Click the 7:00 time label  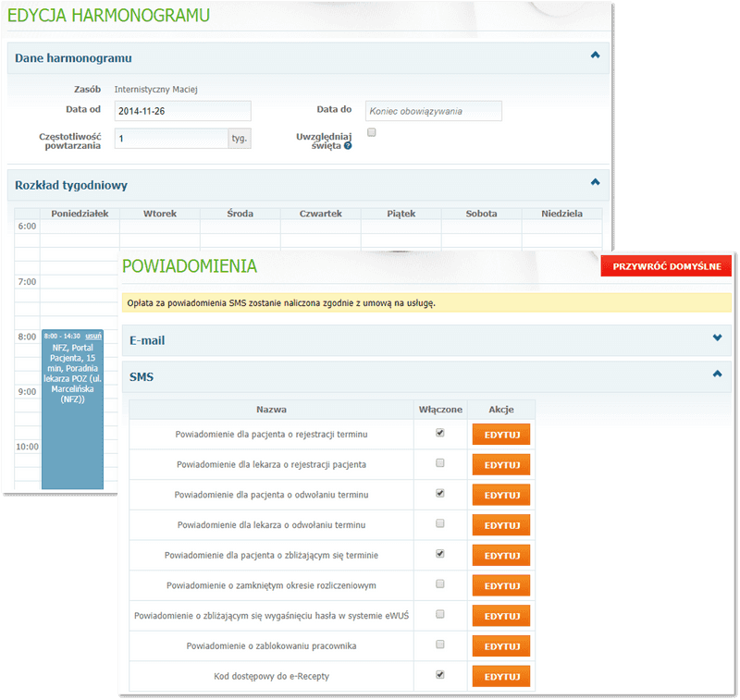coord(27,282)
